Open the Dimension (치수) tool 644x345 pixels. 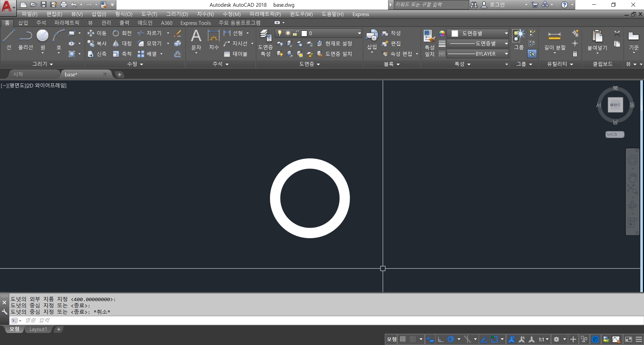click(214, 40)
